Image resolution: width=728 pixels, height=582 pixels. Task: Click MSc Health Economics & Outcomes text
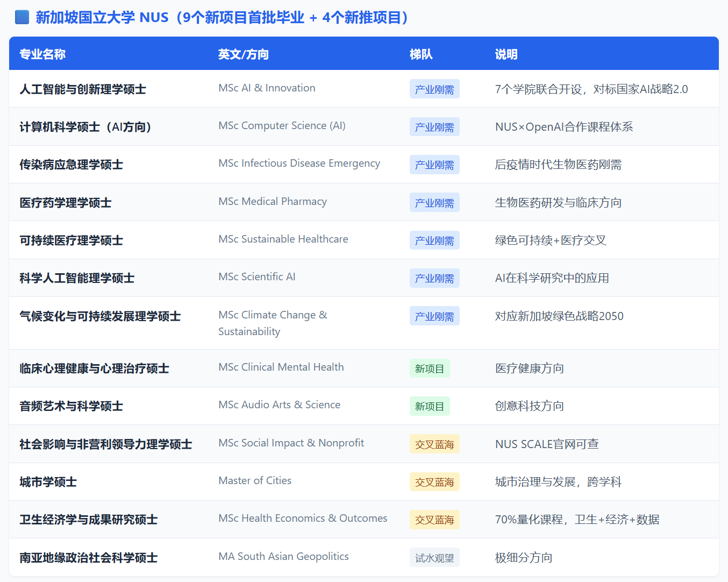pos(303,519)
